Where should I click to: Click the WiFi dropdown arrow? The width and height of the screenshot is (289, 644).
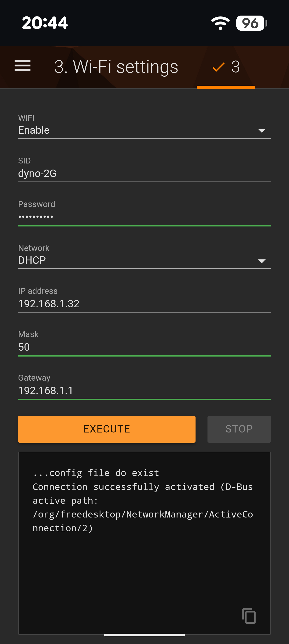(262, 131)
